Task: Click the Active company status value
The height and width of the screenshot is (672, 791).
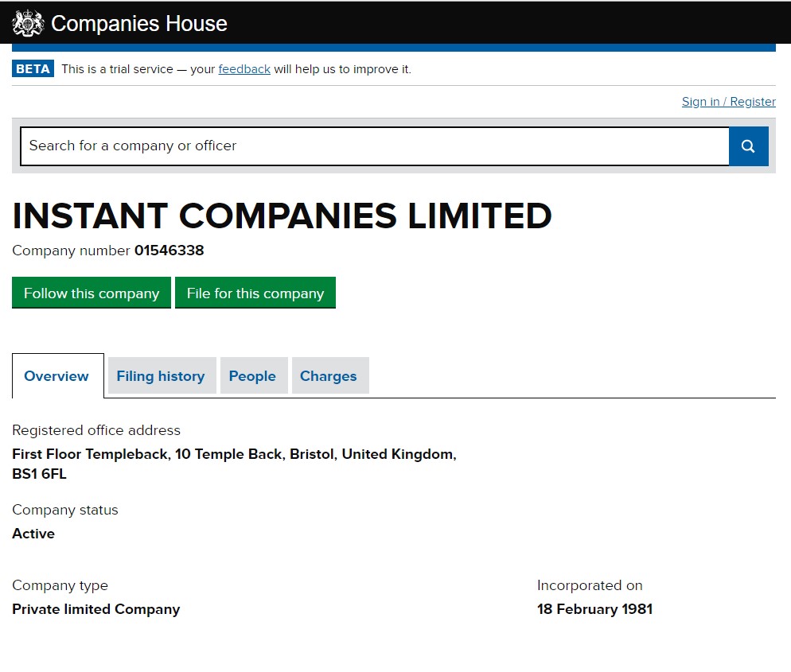Action: 33,534
